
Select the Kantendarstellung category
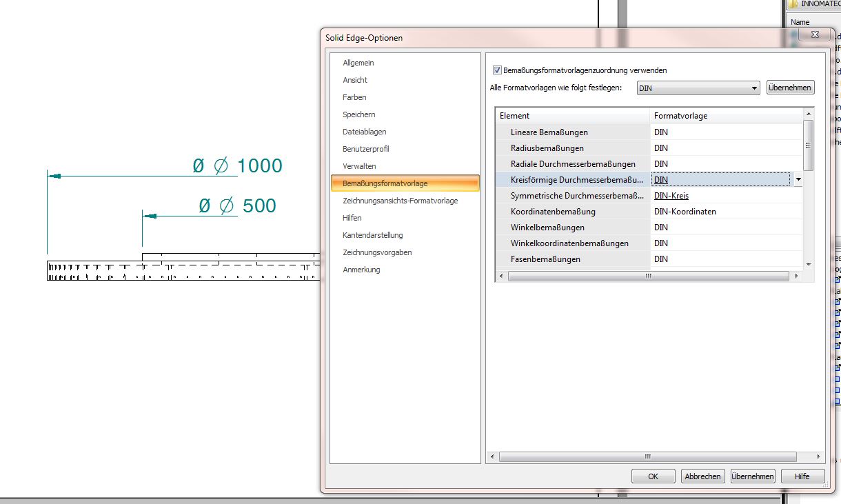pos(373,235)
